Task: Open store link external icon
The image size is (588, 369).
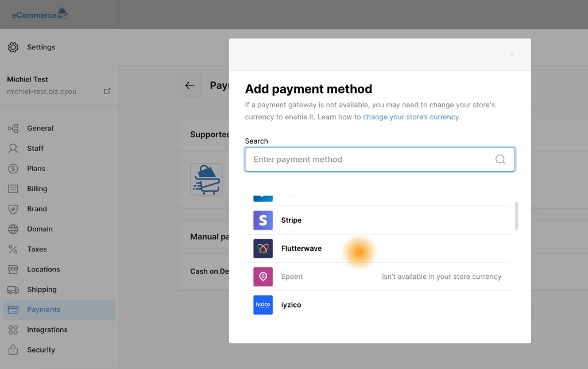Action: pos(107,91)
